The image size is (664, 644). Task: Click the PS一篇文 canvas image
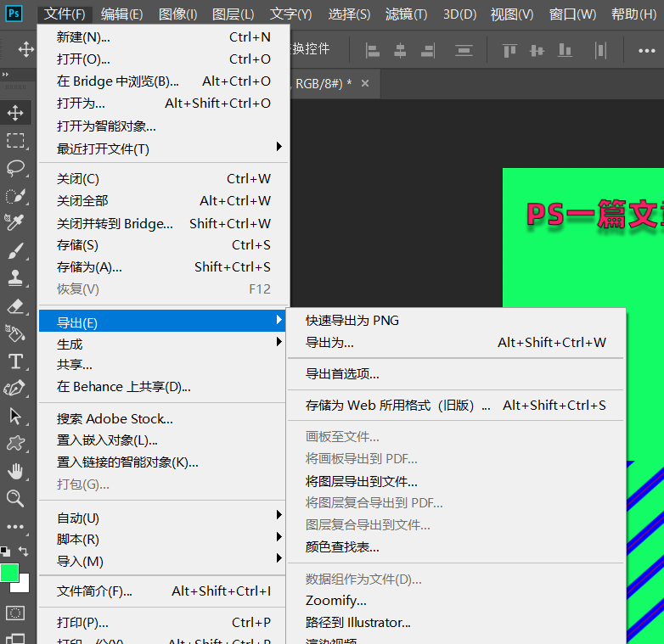pyautogui.click(x=594, y=215)
